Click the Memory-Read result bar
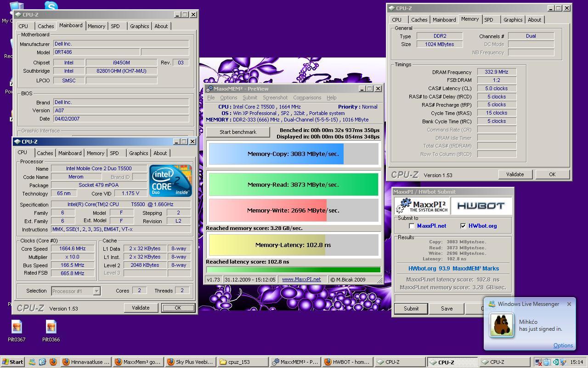Image resolution: width=588 pixels, height=368 pixels. pos(293,184)
